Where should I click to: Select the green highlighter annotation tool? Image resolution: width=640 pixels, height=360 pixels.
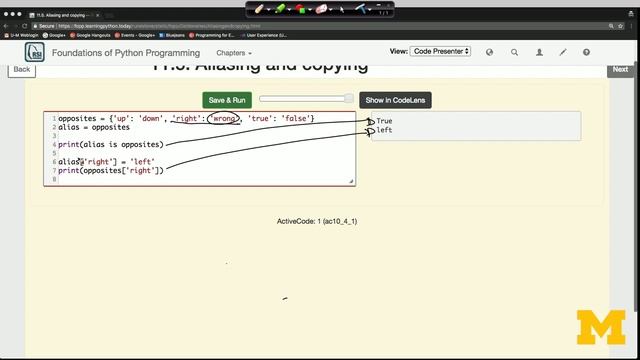280,9
